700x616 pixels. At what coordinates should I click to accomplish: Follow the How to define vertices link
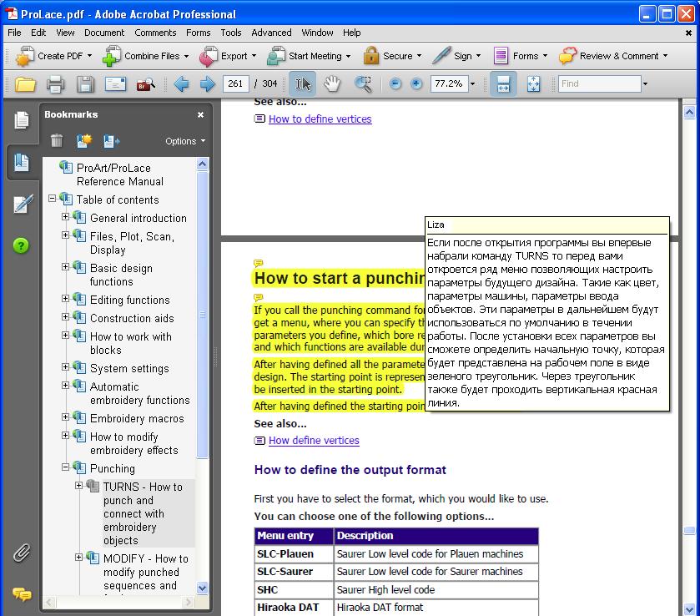(320, 119)
